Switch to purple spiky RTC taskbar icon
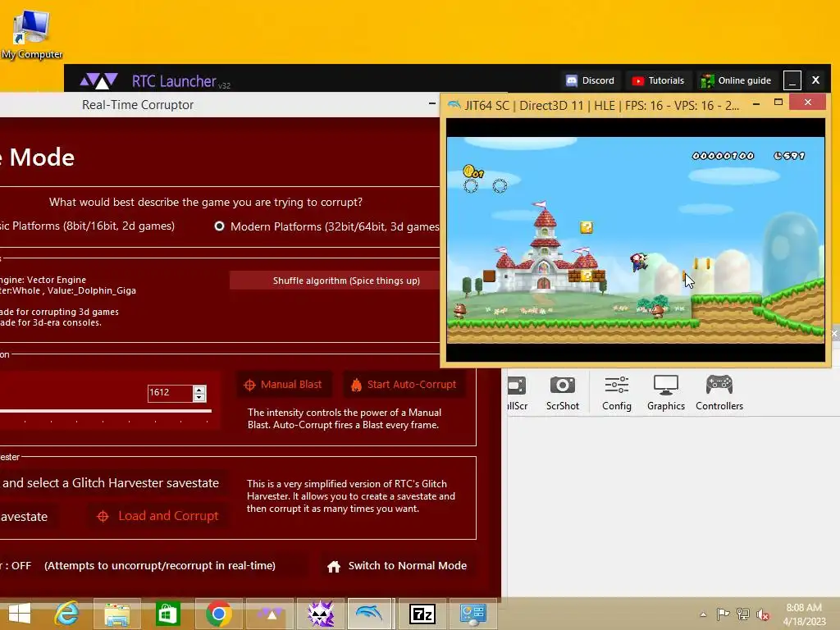This screenshot has width=840, height=630. click(321, 614)
